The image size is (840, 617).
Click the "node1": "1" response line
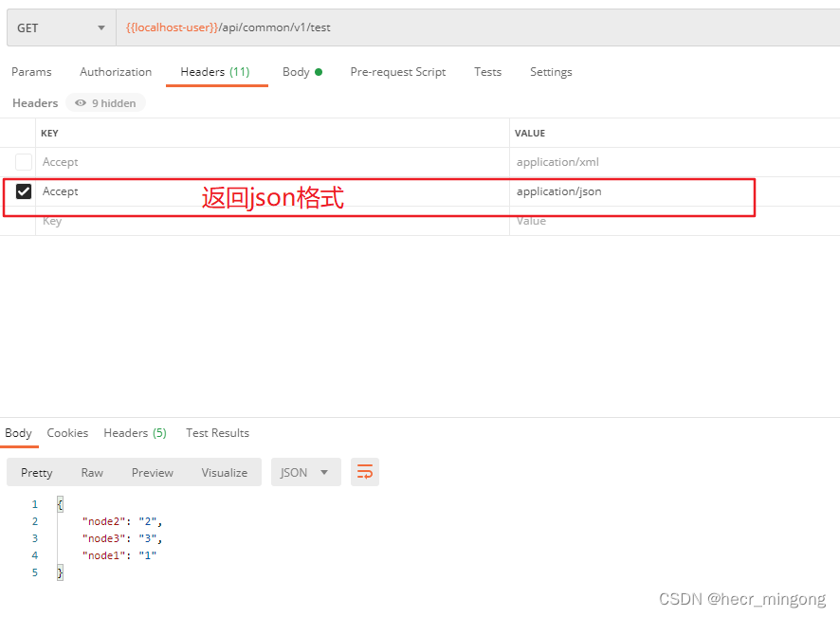click(119, 555)
